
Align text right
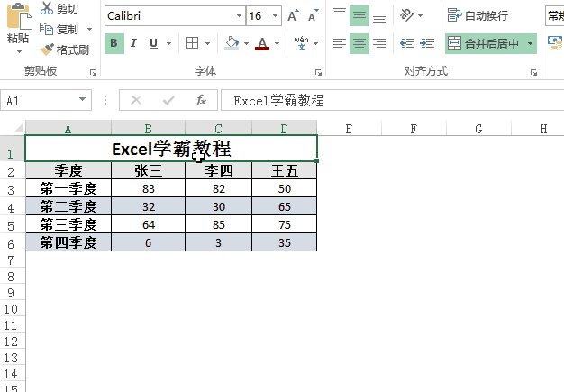point(379,43)
